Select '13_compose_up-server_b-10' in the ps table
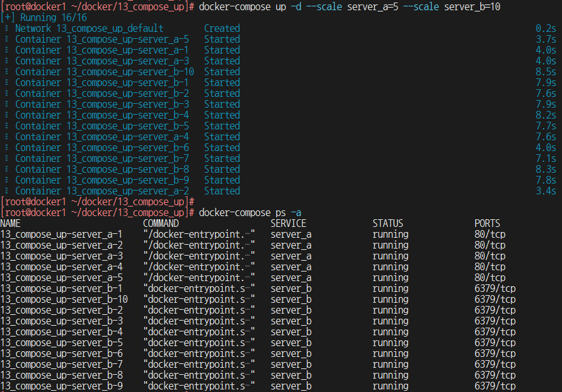562x392 pixels. pyautogui.click(x=64, y=300)
